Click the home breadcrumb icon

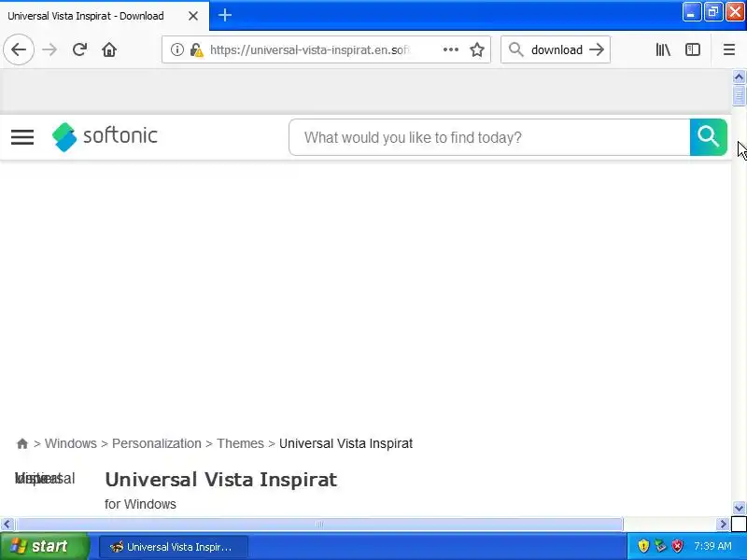[22, 443]
